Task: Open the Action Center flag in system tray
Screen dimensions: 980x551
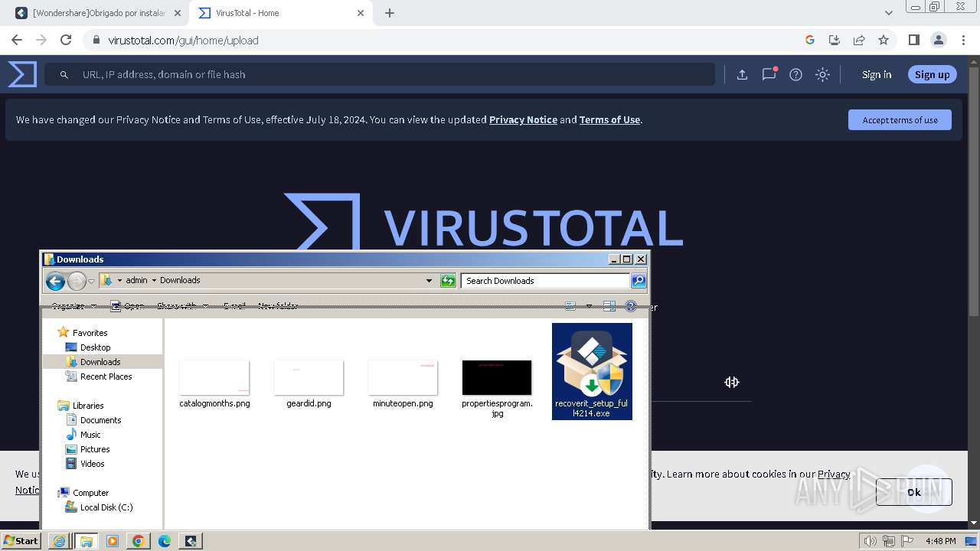Action: click(x=909, y=541)
